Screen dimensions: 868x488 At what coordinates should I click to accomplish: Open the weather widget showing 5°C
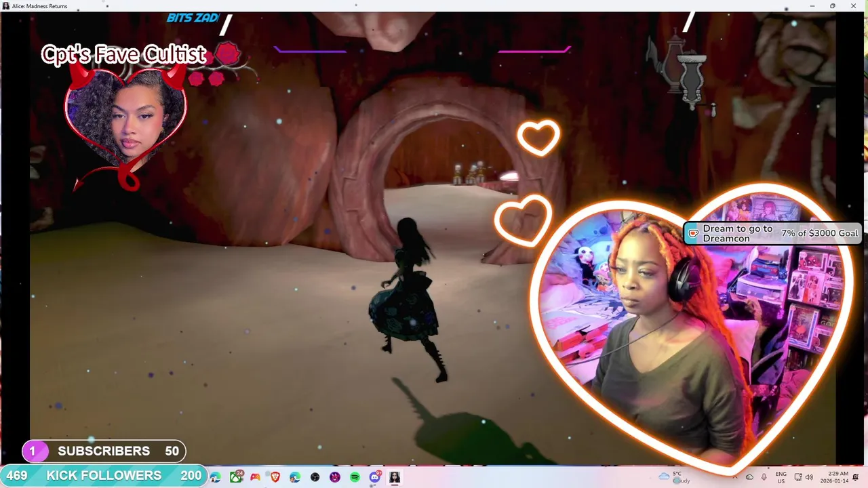point(675,478)
